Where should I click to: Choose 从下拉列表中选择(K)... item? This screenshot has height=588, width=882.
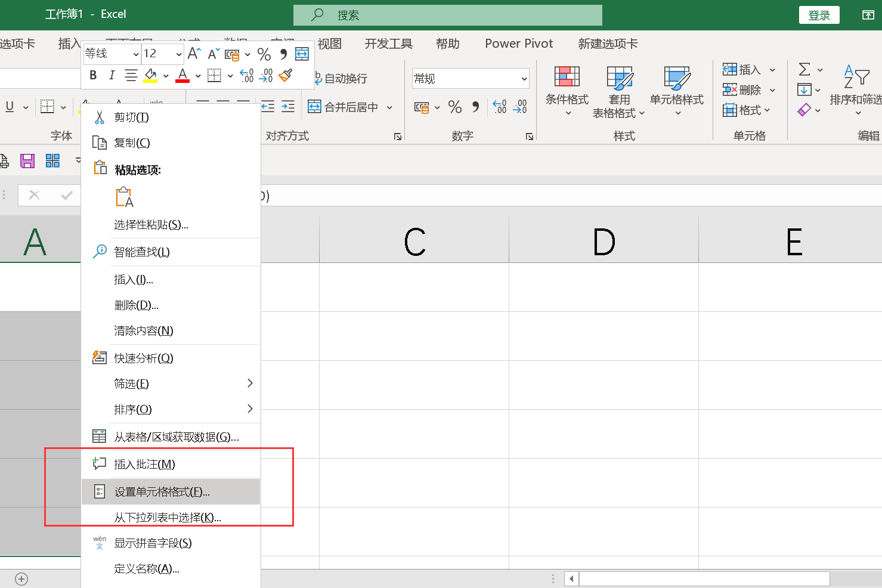171,517
